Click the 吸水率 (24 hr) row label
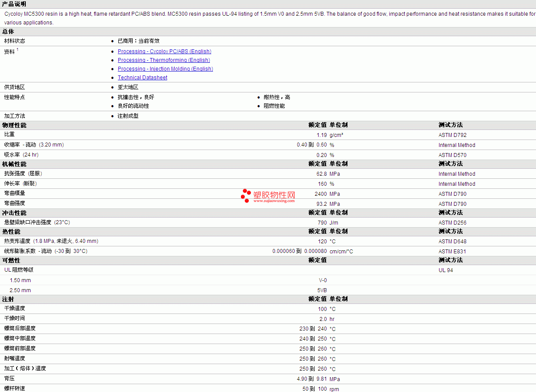Image resolution: width=536 pixels, height=392 pixels. (21, 155)
